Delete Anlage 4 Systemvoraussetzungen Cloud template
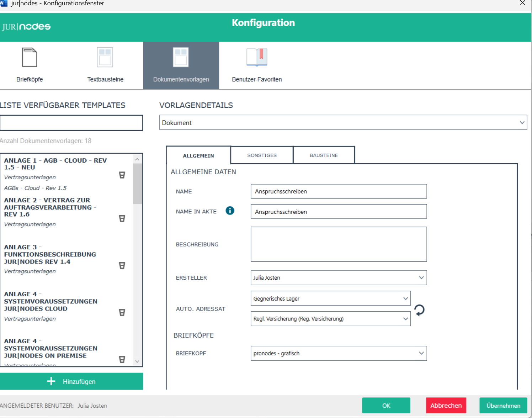The width and height of the screenshot is (532, 418). (122, 312)
